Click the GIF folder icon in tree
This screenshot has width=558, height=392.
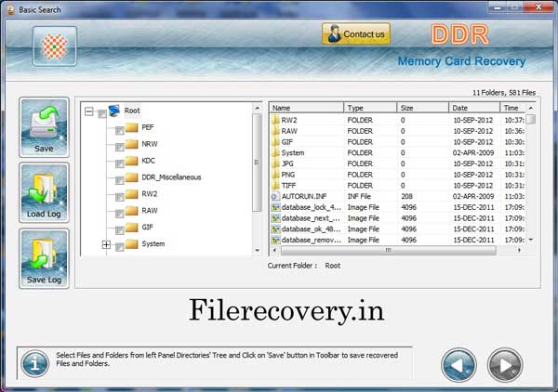click(132, 227)
